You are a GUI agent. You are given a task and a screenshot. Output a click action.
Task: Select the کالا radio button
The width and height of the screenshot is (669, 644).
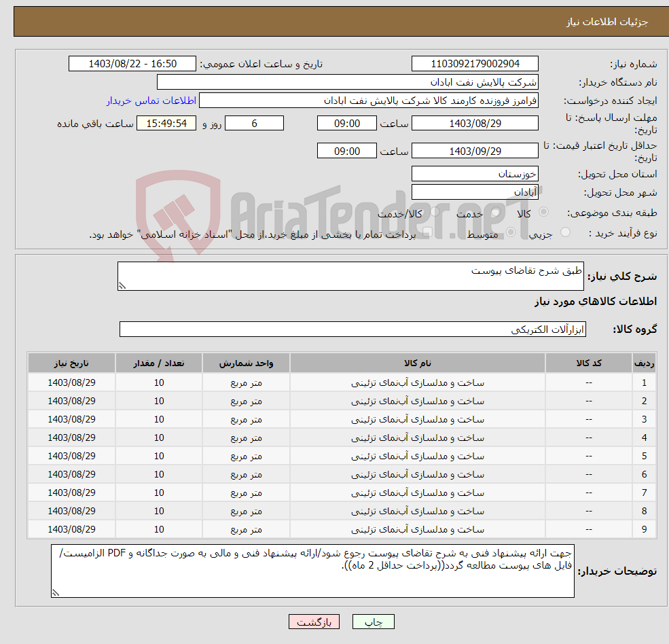(x=543, y=212)
